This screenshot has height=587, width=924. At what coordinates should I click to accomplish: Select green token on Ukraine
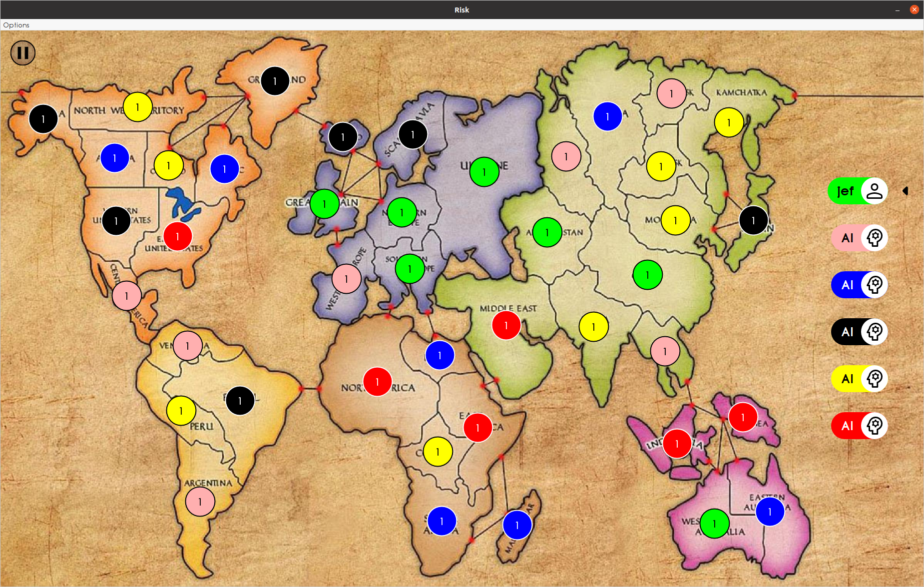click(484, 172)
